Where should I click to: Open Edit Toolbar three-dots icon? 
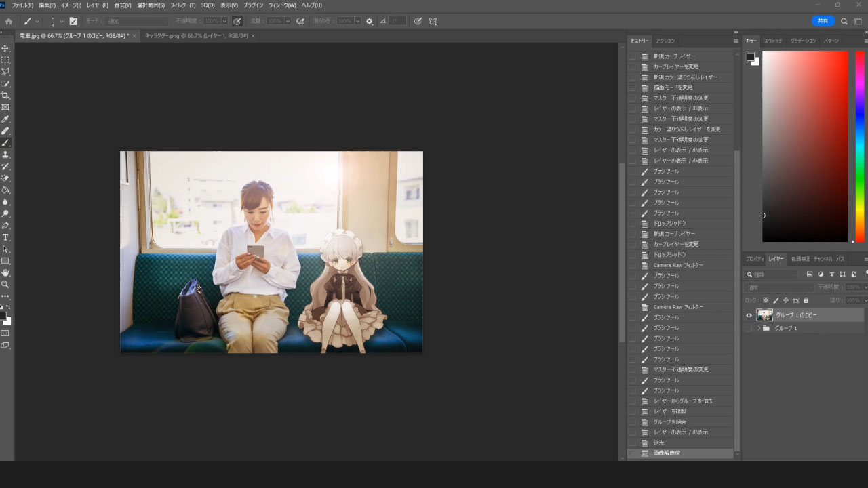[x=5, y=296]
